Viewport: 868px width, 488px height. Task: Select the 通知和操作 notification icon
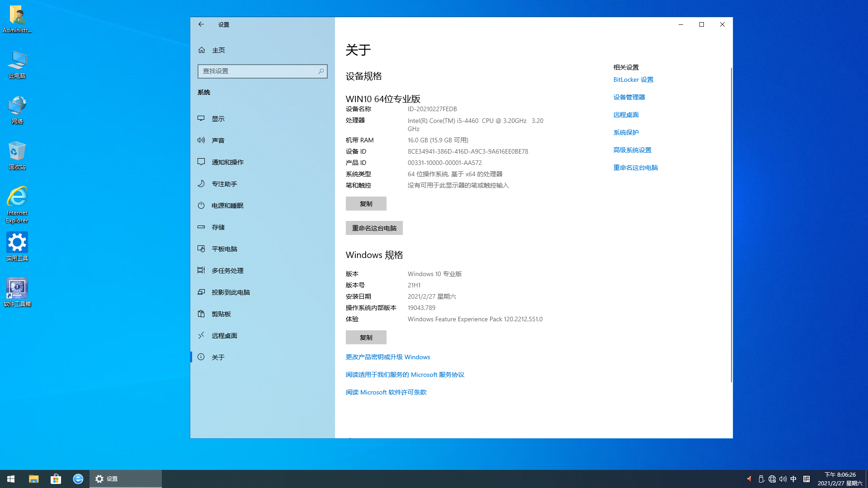(x=201, y=162)
